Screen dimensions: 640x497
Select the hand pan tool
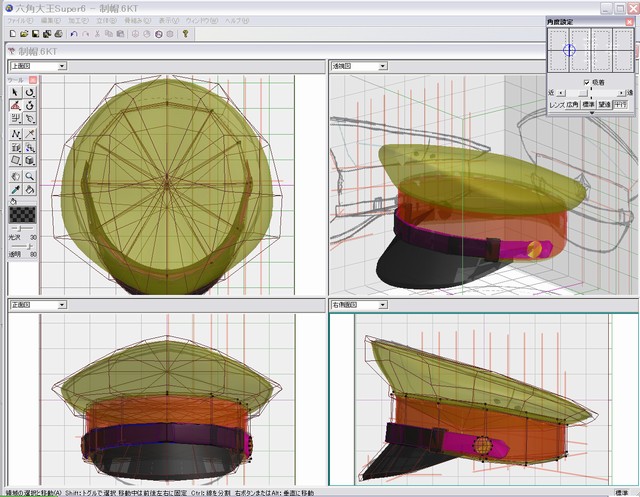15,175
